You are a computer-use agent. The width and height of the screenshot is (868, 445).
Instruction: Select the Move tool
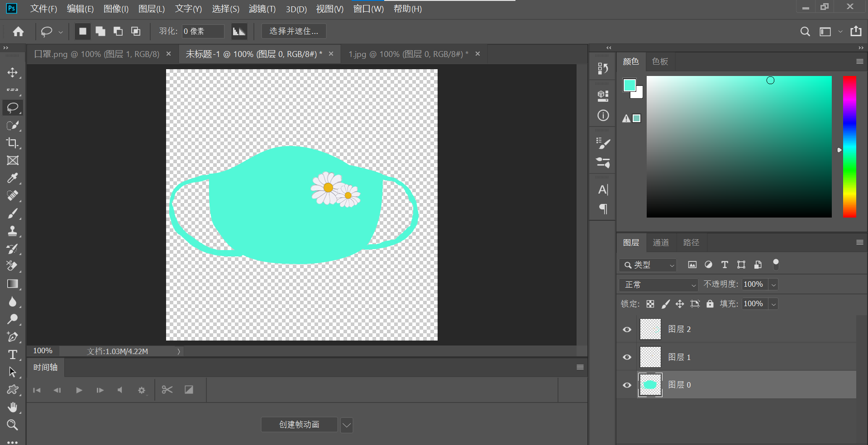12,72
